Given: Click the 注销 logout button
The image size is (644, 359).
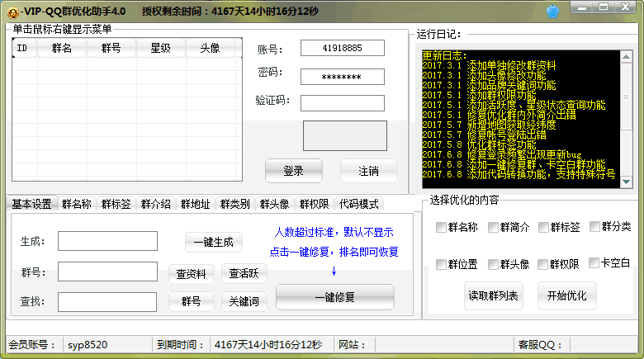Looking at the screenshot, I should tap(368, 171).
